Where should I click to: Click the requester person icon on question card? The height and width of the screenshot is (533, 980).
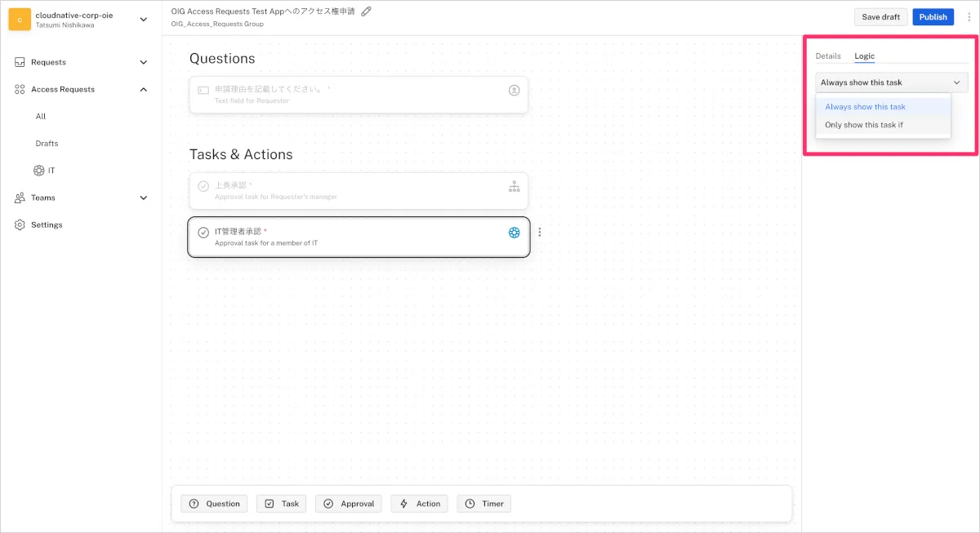(514, 91)
